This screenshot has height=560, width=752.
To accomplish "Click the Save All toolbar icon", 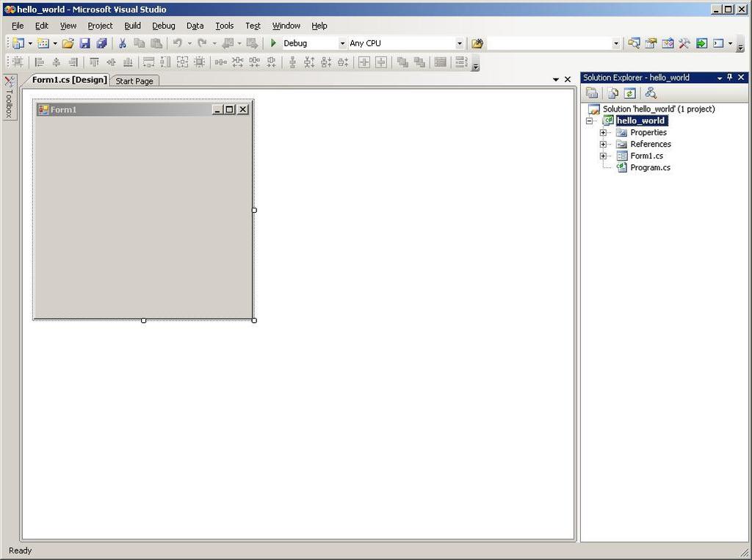I will coord(101,43).
